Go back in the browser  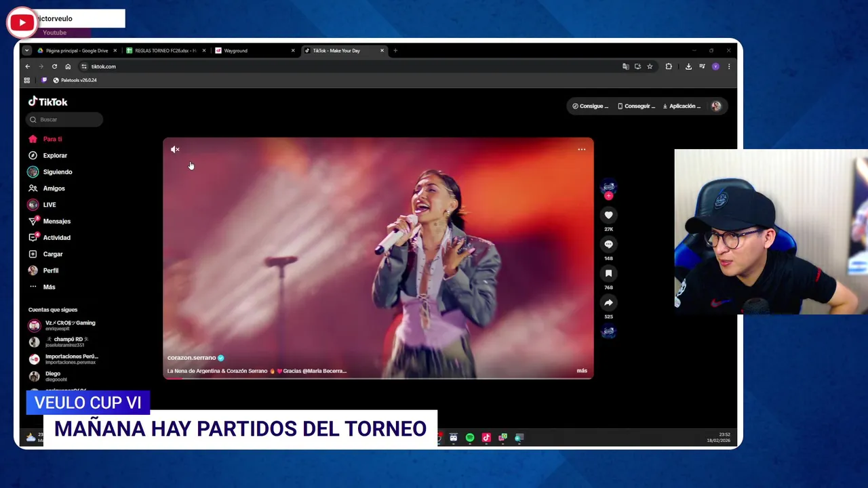(27, 66)
